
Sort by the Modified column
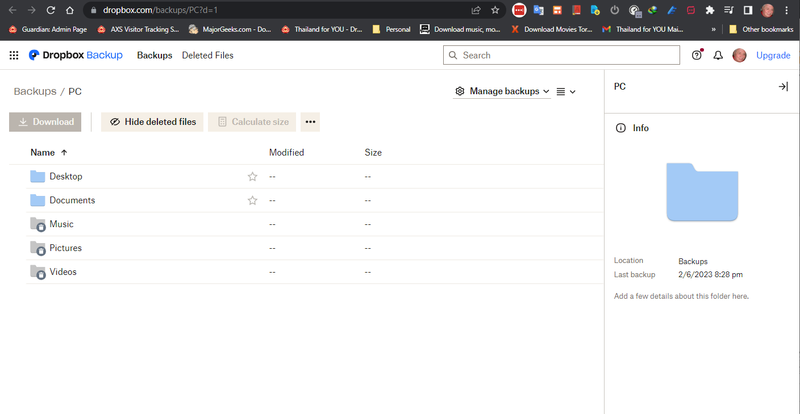click(x=286, y=153)
